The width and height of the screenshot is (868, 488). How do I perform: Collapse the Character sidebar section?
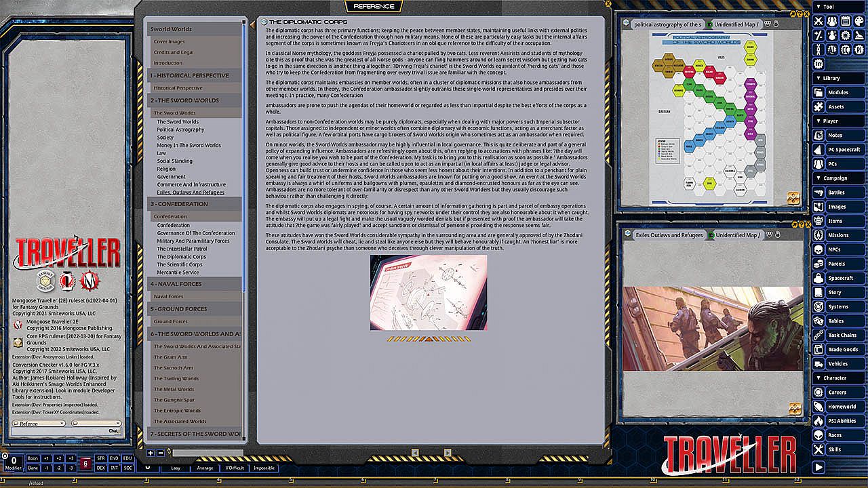(838, 378)
